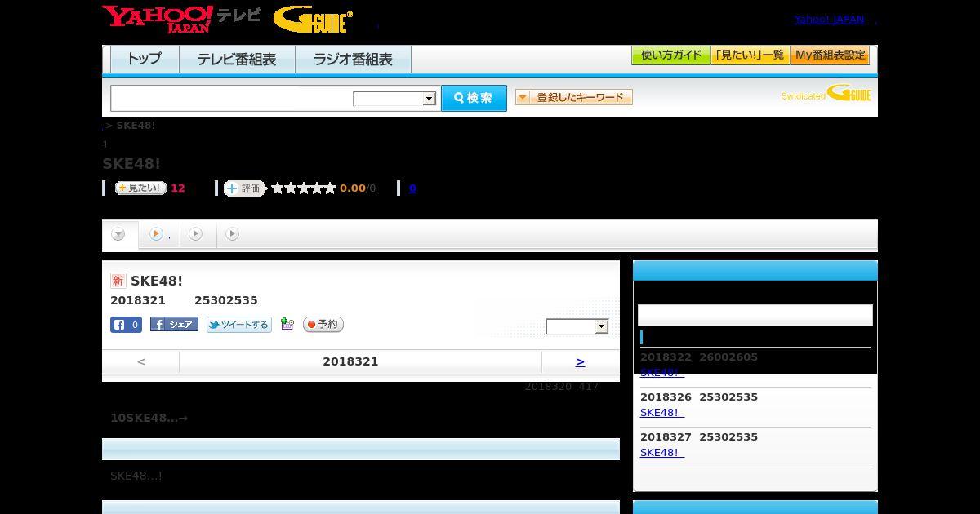The image size is (980, 514).
Task: Click the Facebook シェア button
Action: (x=174, y=325)
